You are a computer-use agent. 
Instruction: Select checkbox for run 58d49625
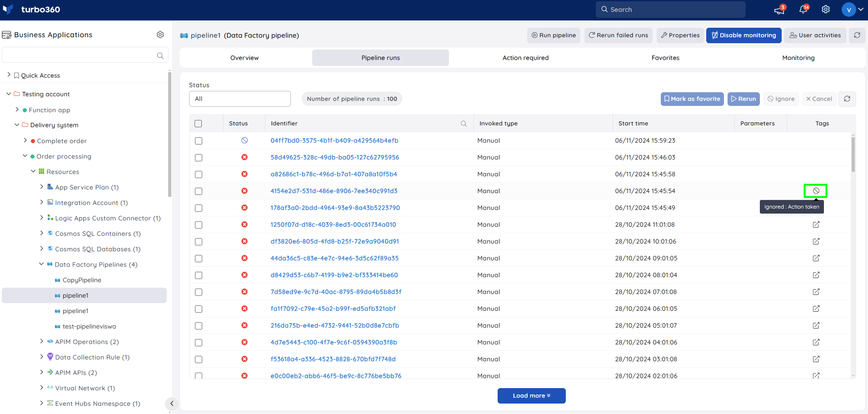[x=199, y=158]
